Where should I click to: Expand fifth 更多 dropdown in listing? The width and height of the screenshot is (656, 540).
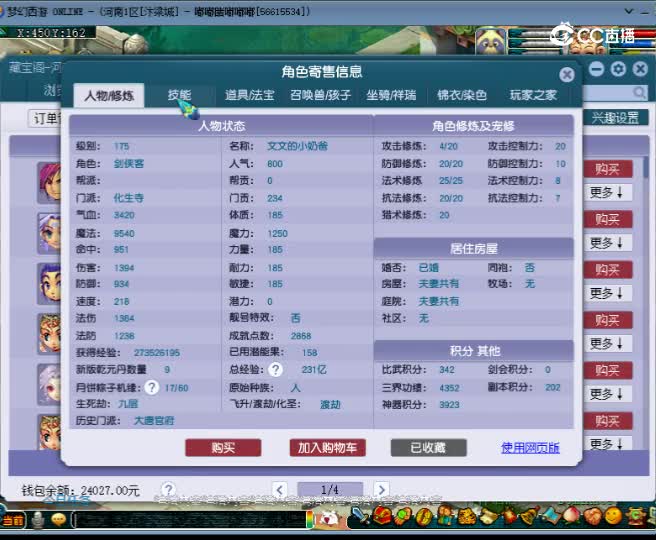click(x=608, y=394)
